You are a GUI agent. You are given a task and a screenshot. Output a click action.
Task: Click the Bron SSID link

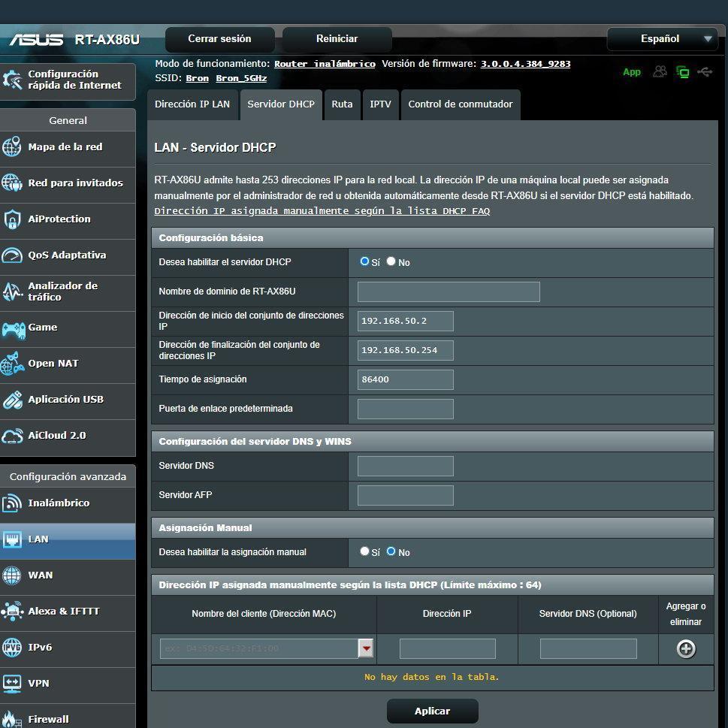pos(198,78)
